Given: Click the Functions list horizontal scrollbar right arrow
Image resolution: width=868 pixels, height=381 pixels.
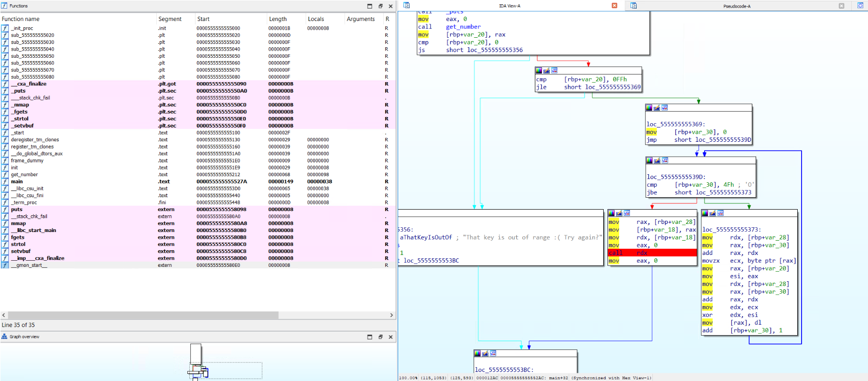Looking at the screenshot, I should pos(391,315).
